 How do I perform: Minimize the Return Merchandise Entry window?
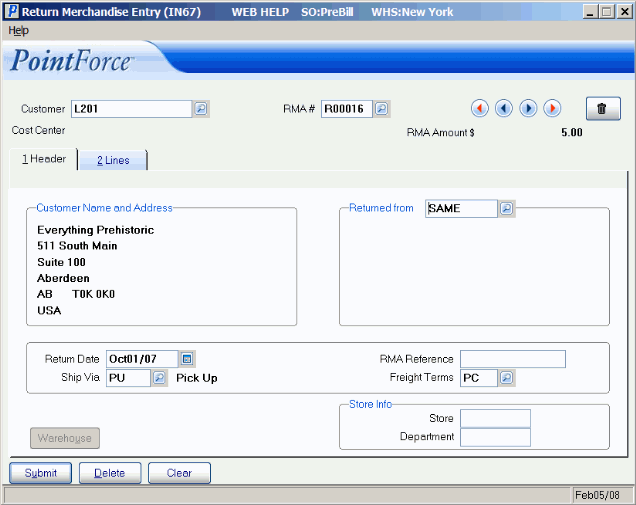[590, 12]
